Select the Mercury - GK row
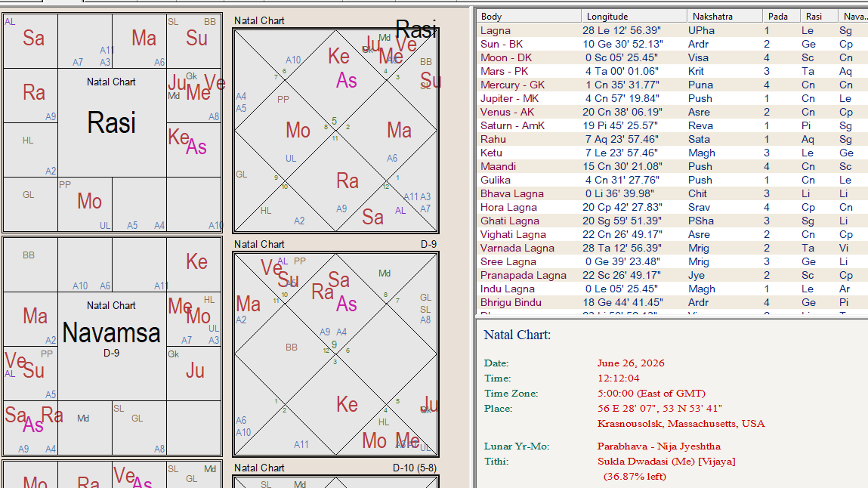The width and height of the screenshot is (868, 488). tap(672, 85)
